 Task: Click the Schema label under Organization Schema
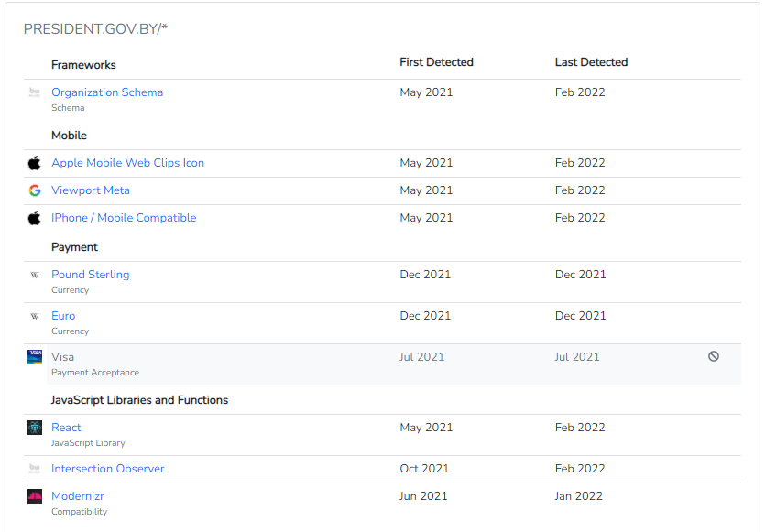[68, 108]
